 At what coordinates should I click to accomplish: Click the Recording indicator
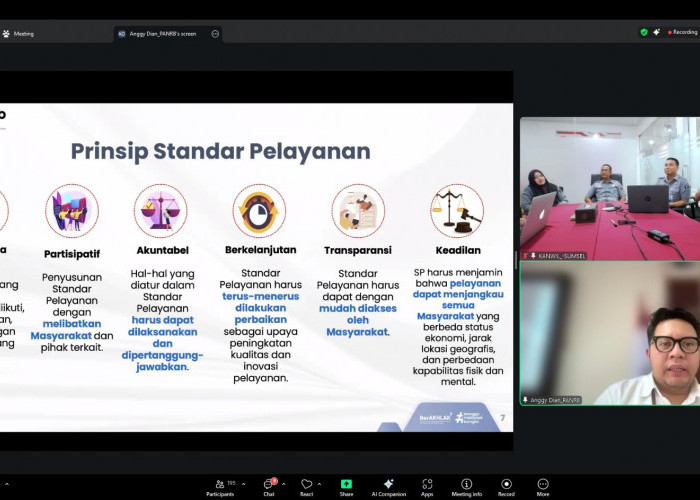coord(682,32)
